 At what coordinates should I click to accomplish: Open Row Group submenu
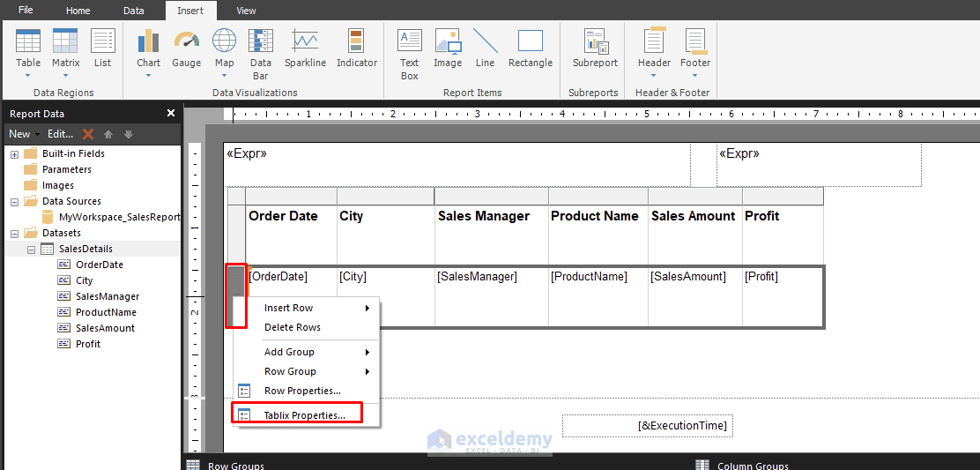pyautogui.click(x=306, y=371)
